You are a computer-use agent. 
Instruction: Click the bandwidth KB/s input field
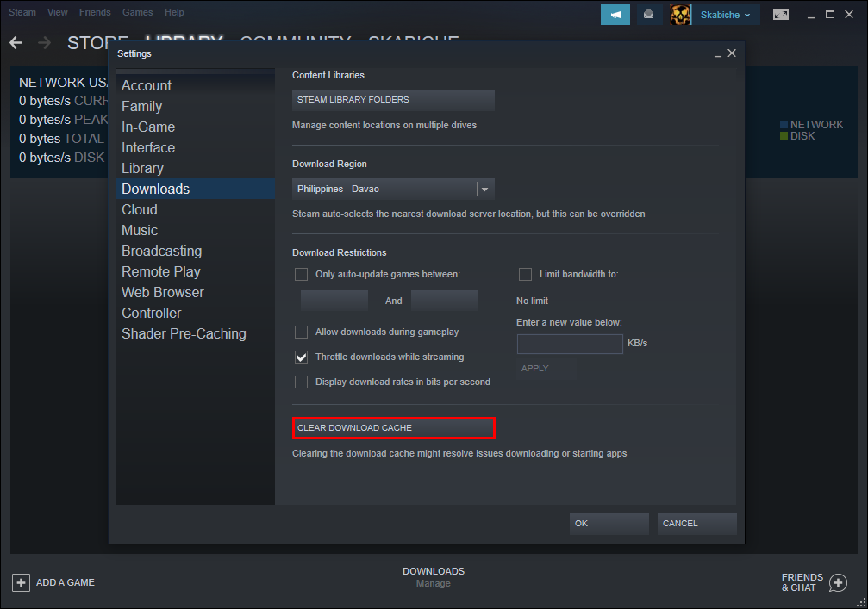click(x=570, y=344)
